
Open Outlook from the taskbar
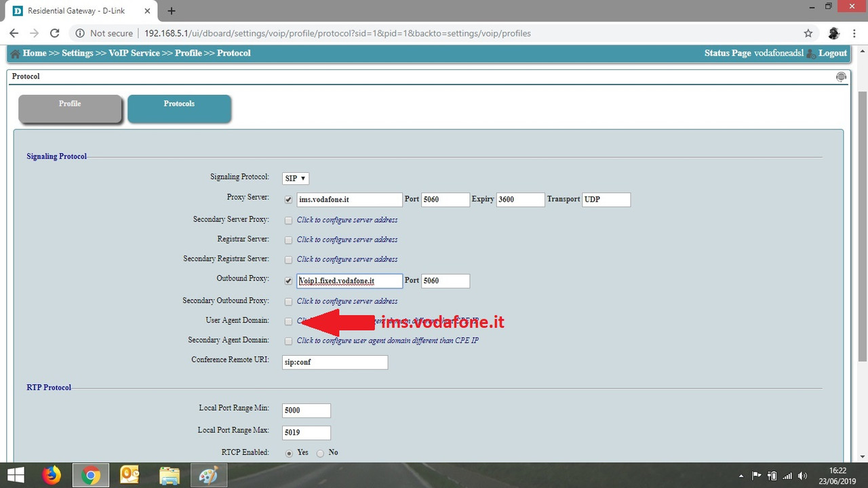coord(130,476)
